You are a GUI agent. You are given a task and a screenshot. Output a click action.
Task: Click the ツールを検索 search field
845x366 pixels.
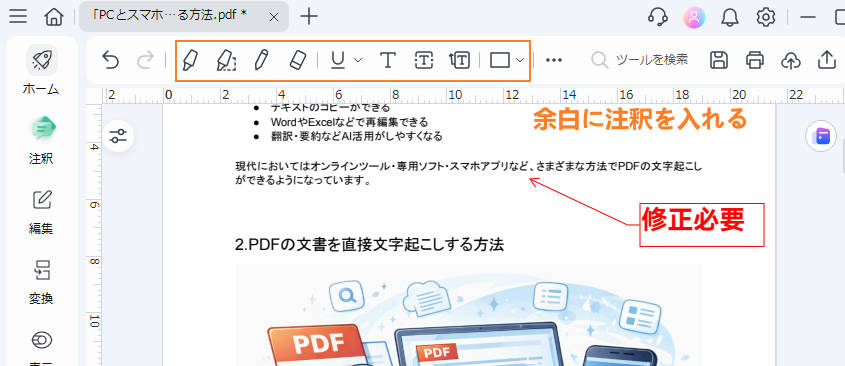click(x=640, y=60)
